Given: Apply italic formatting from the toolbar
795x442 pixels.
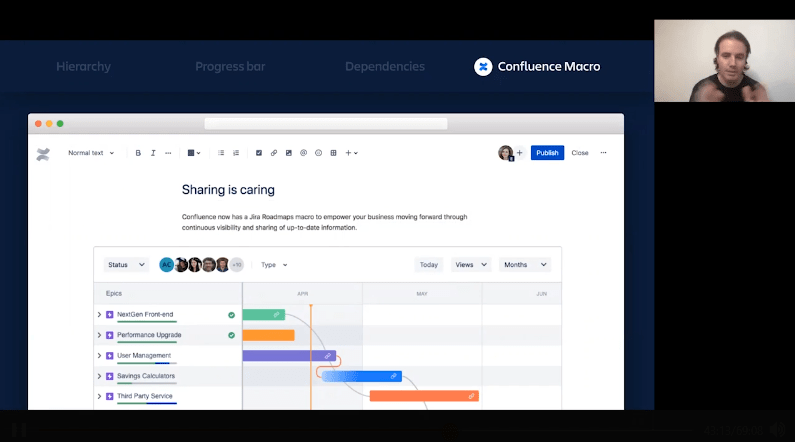Looking at the screenshot, I should pyautogui.click(x=153, y=153).
